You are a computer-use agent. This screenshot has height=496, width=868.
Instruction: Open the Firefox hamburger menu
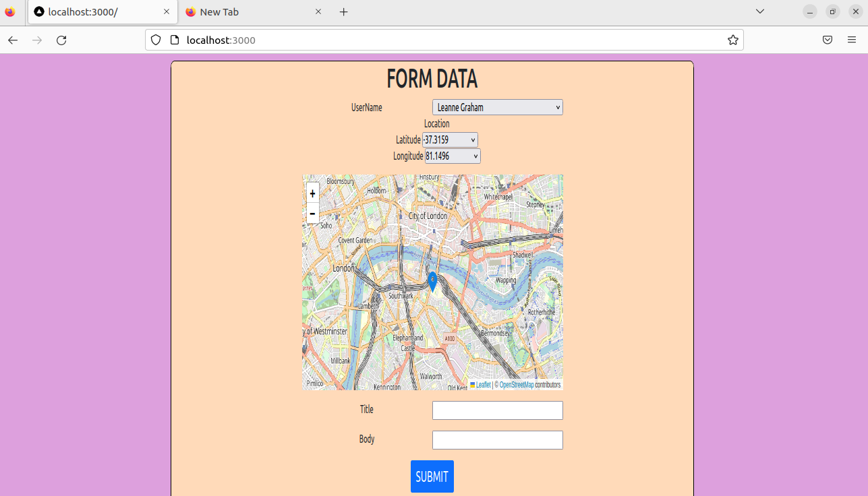[x=851, y=40]
